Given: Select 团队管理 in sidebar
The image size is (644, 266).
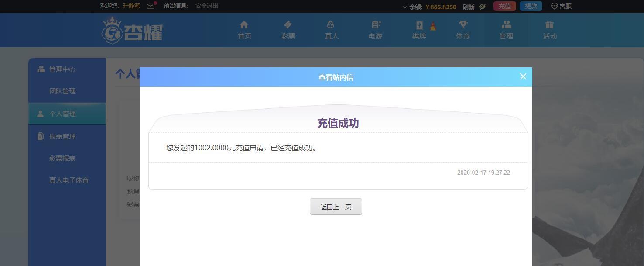Looking at the screenshot, I should (x=67, y=91).
